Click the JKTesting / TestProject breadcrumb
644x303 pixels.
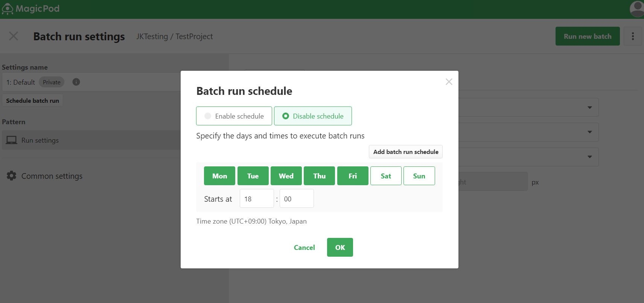(x=174, y=37)
